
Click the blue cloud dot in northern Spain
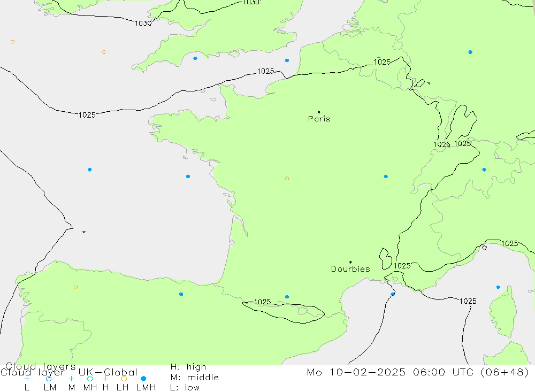click(x=181, y=295)
